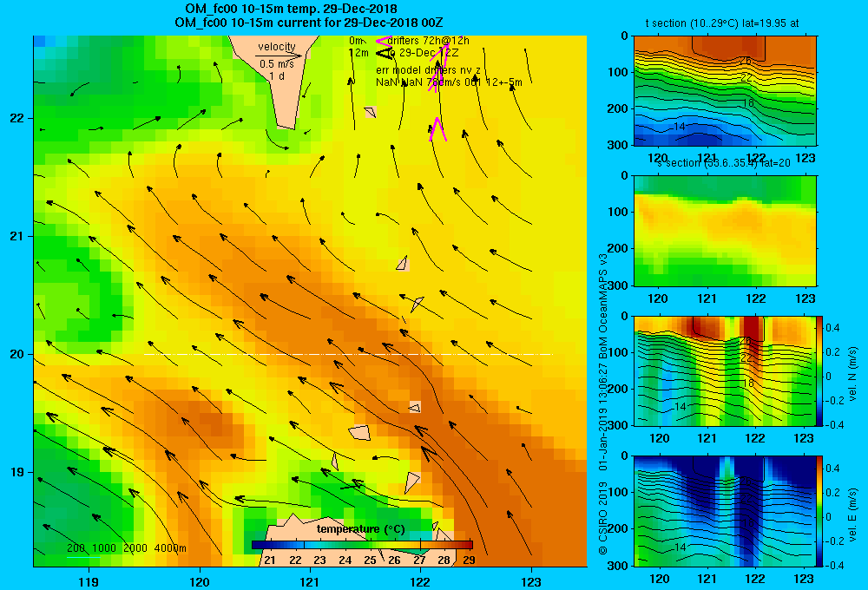Click depth tick 300 on salinity section panel

pyautogui.click(x=619, y=285)
